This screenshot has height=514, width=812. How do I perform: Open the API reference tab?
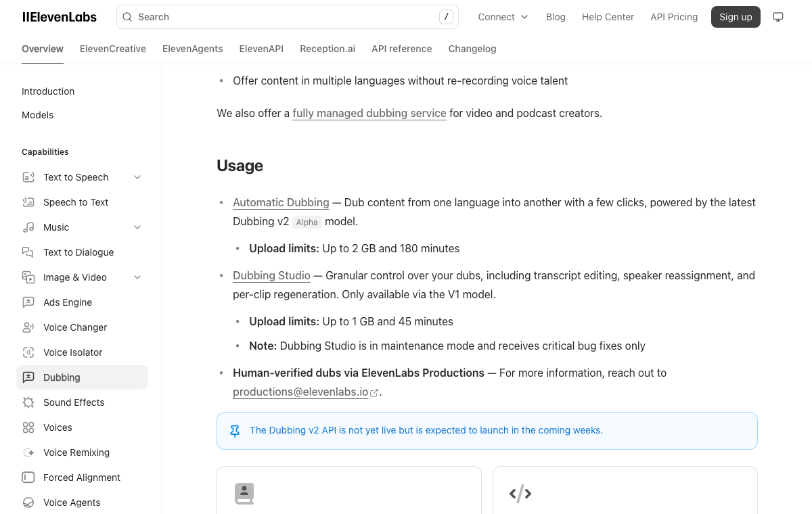[x=402, y=49]
